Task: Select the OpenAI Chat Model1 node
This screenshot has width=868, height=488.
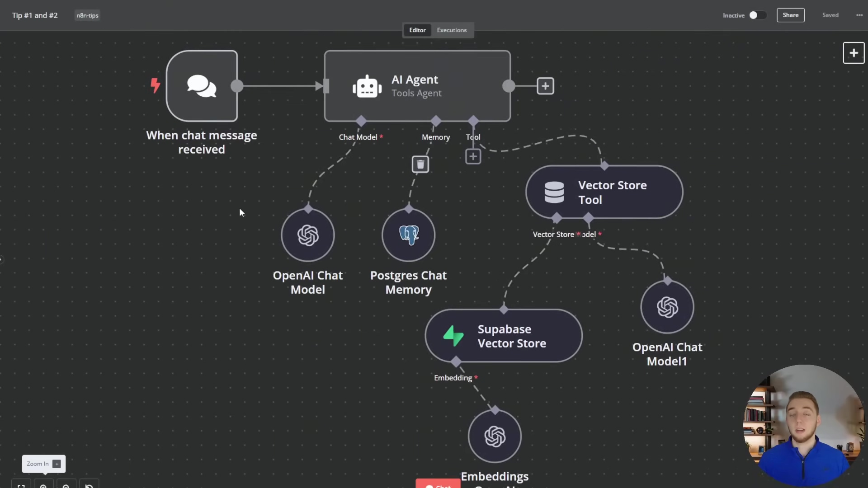Action: [x=667, y=307]
